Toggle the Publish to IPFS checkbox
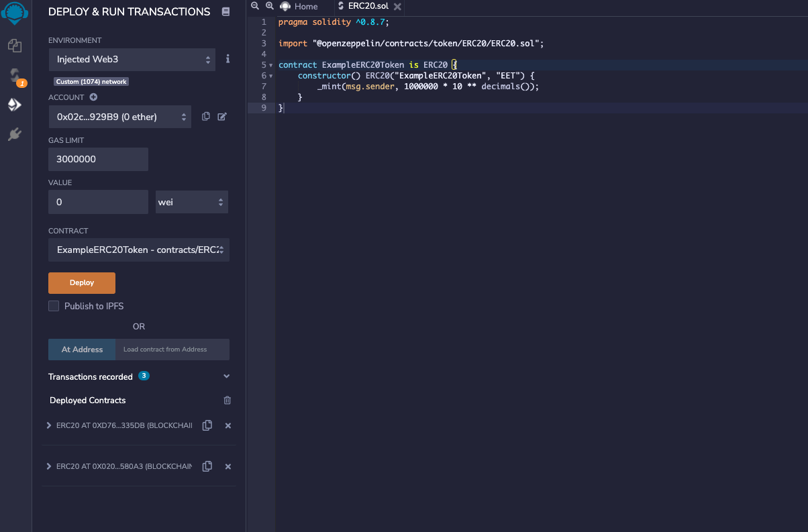This screenshot has height=532, width=808. tap(54, 306)
